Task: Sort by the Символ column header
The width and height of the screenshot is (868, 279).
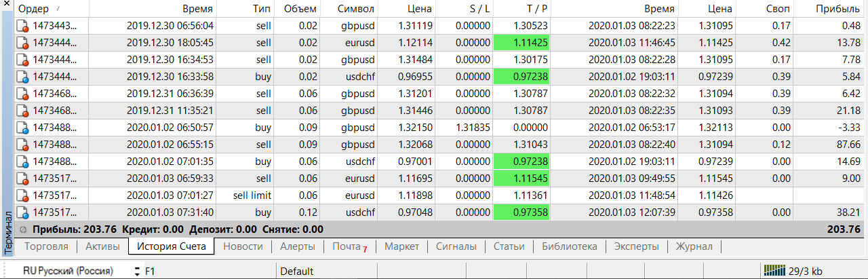Action: coord(350,9)
